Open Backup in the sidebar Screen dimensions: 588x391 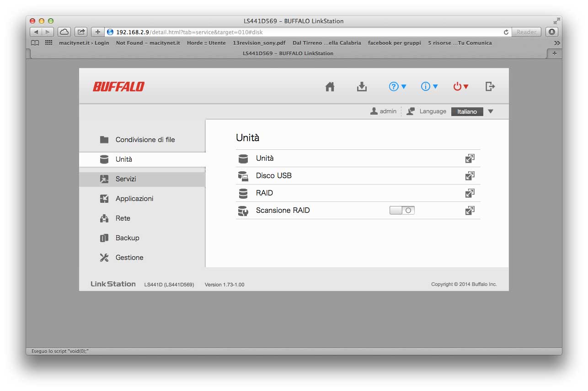[x=142, y=238]
